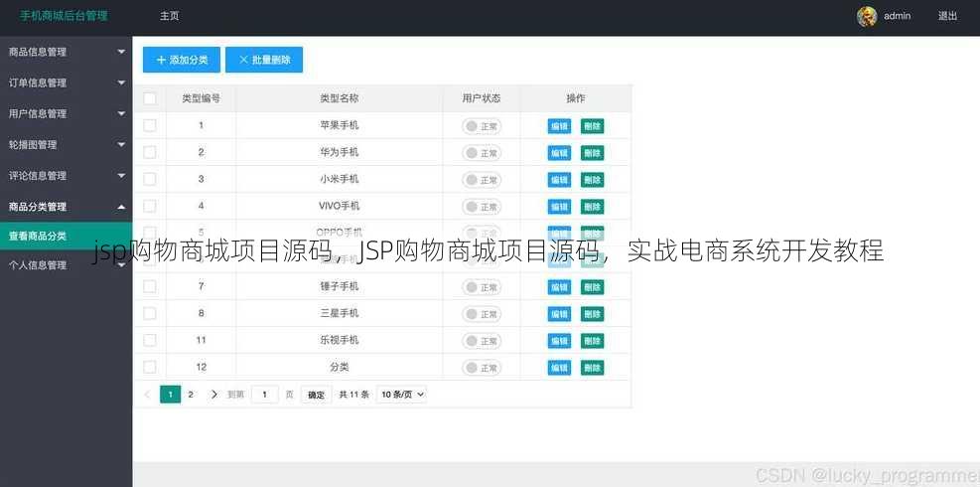Click 删除 for 小米手机
Image resolution: width=980 pixels, height=487 pixels.
(x=592, y=180)
